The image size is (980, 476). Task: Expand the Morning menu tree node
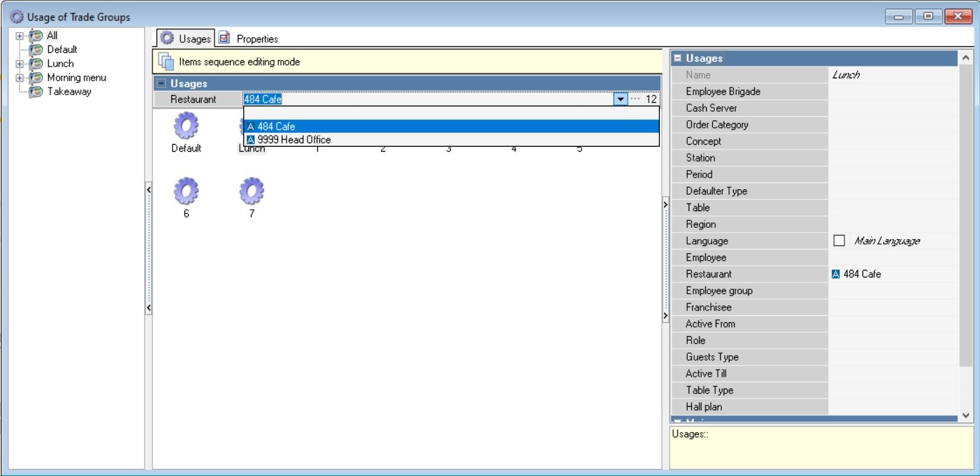click(20, 78)
